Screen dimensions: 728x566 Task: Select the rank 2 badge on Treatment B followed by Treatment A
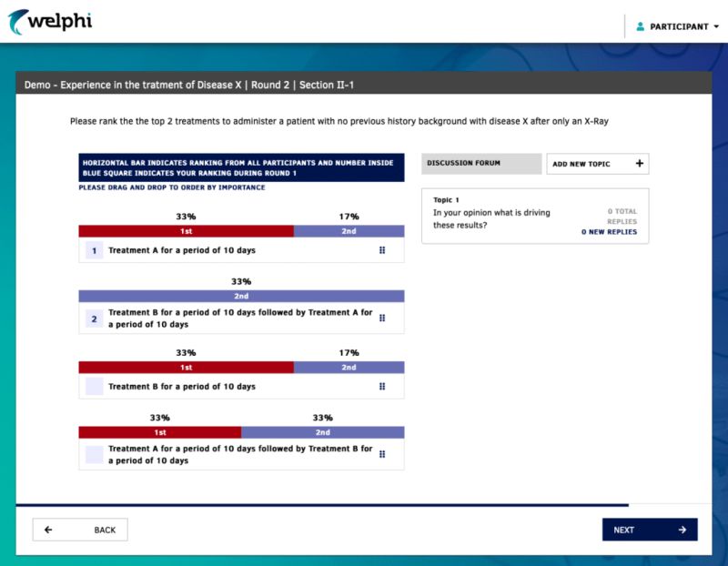(x=94, y=319)
